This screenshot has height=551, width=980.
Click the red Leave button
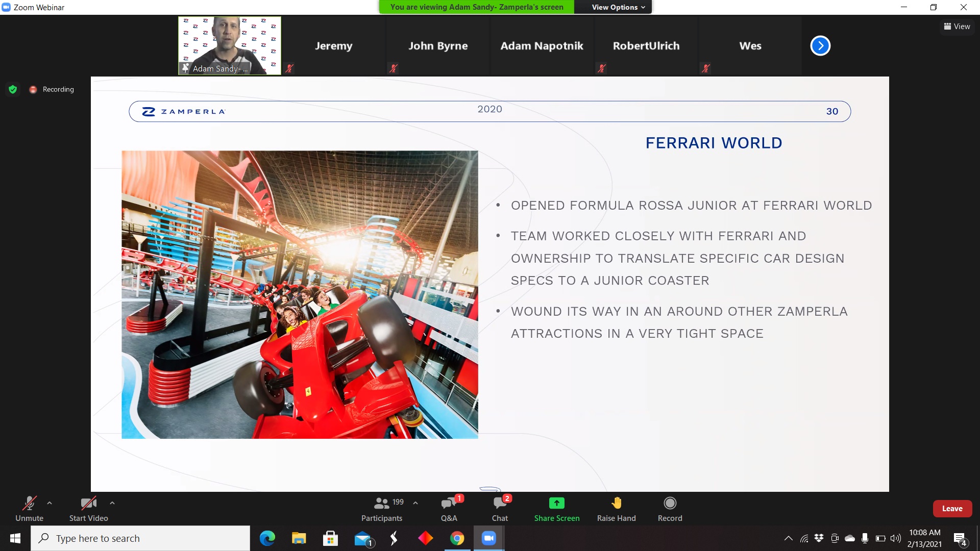[952, 509]
